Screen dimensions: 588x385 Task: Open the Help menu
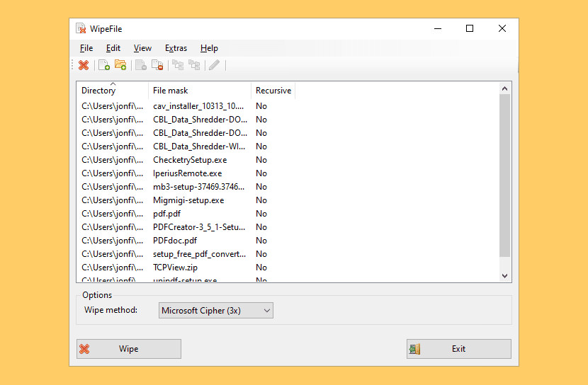[x=209, y=48]
